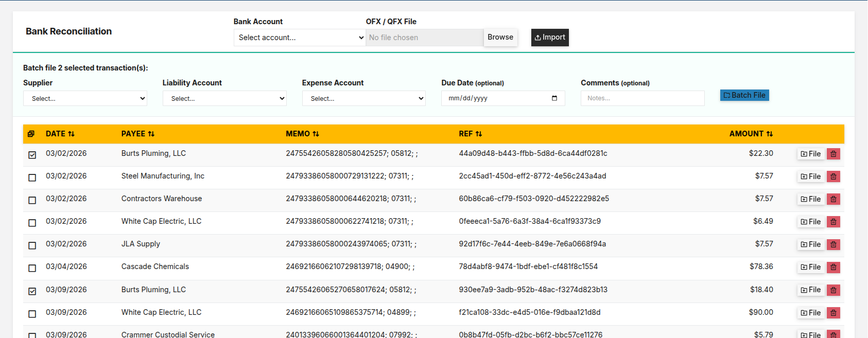Delete the JLA Supply transaction
This screenshot has width=868, height=338.
click(833, 244)
